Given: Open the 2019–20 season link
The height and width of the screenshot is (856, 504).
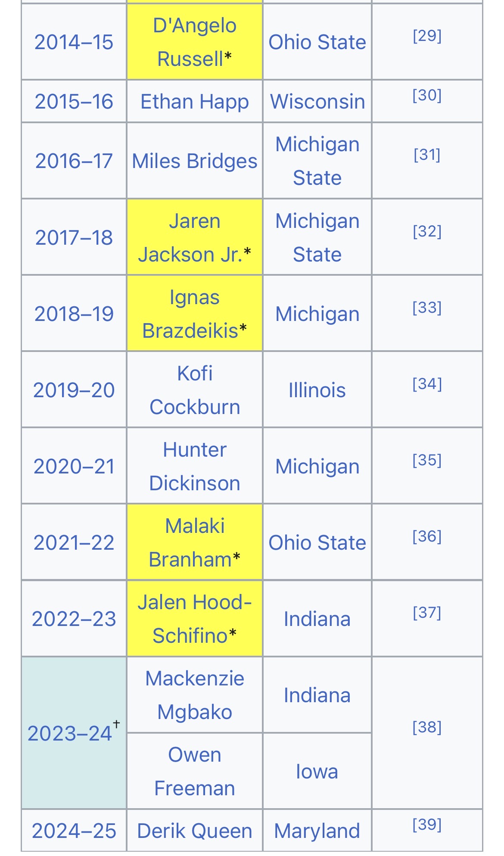Looking at the screenshot, I should [74, 390].
